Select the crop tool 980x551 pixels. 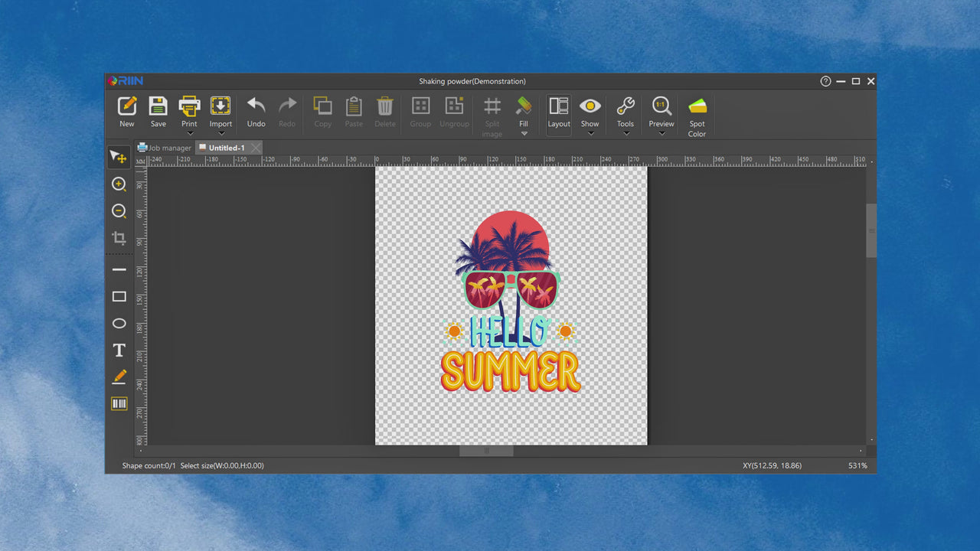point(119,238)
